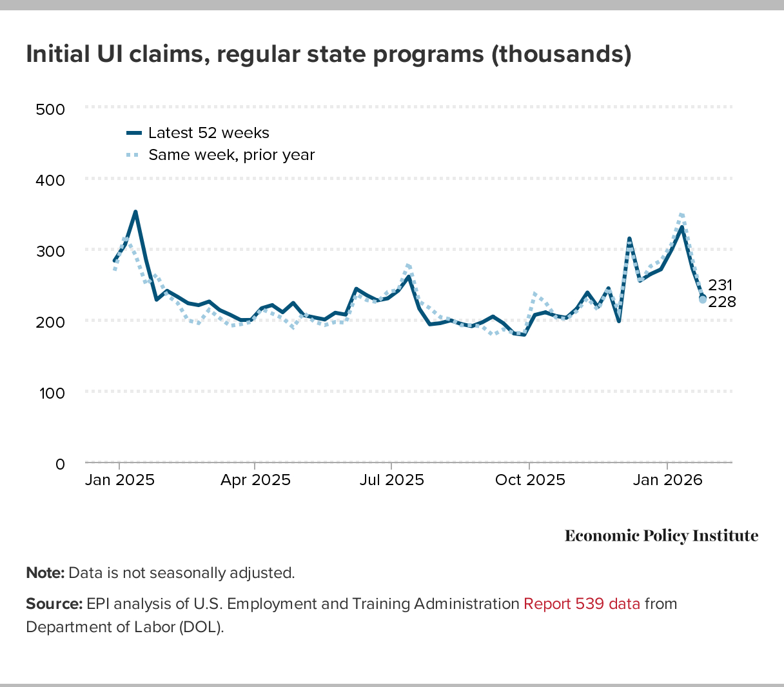Click the 0 y-axis label
Screen dimensions: 784x687
click(x=60, y=464)
